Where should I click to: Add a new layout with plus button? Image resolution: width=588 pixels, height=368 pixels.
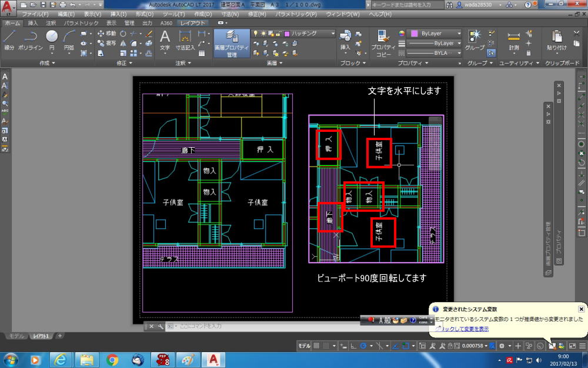[59, 336]
